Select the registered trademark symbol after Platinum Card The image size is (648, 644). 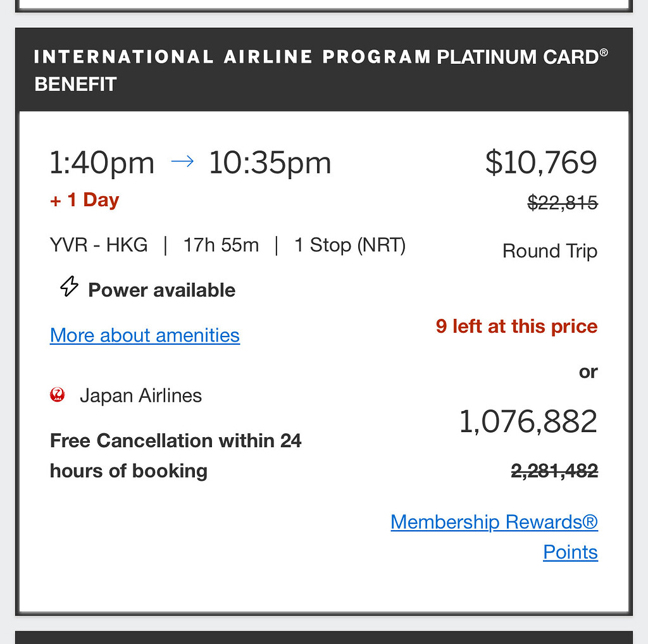(605, 51)
